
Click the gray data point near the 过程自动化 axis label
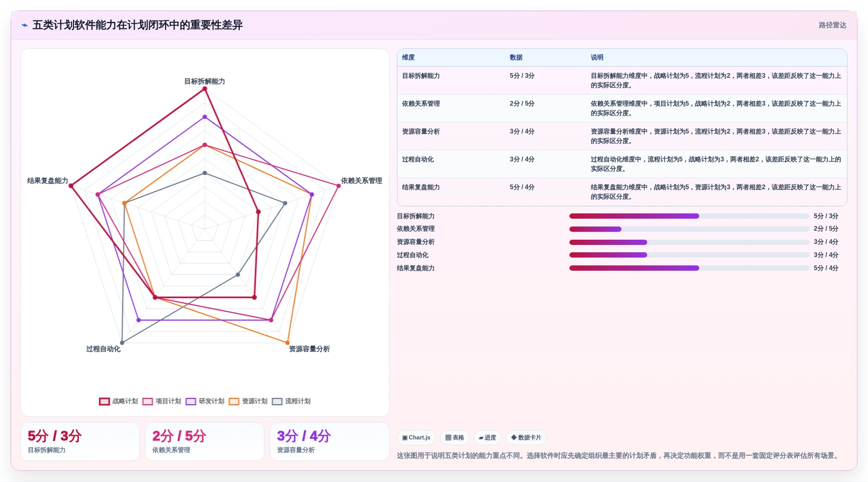[122, 343]
